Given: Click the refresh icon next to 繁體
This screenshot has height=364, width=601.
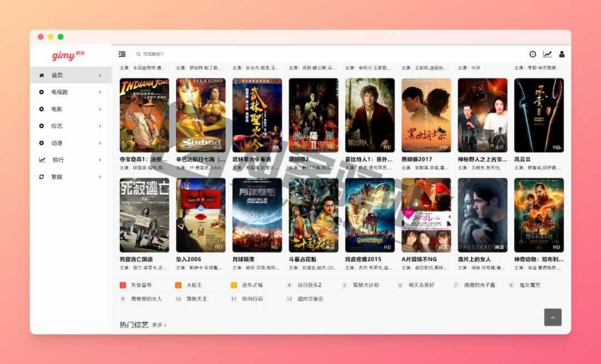Looking at the screenshot, I should click(42, 177).
